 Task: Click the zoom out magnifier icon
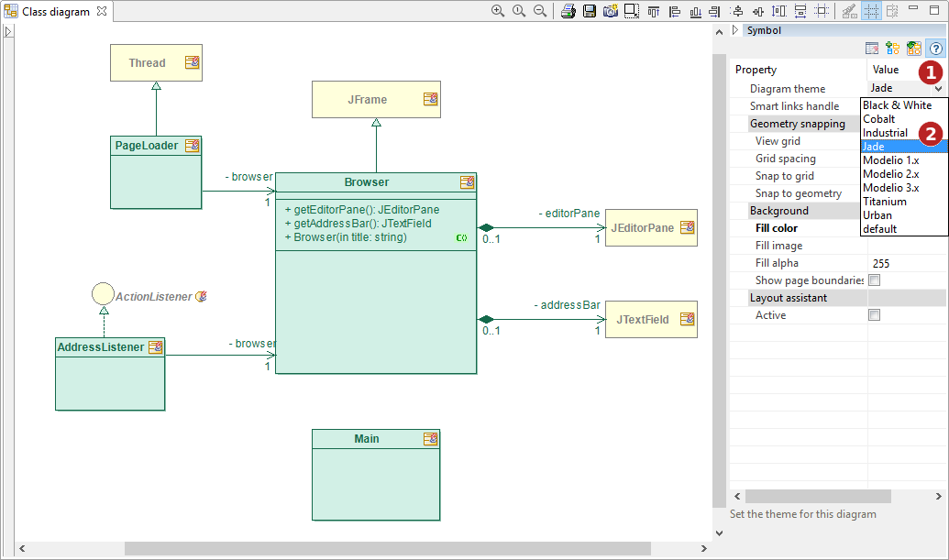coord(540,11)
